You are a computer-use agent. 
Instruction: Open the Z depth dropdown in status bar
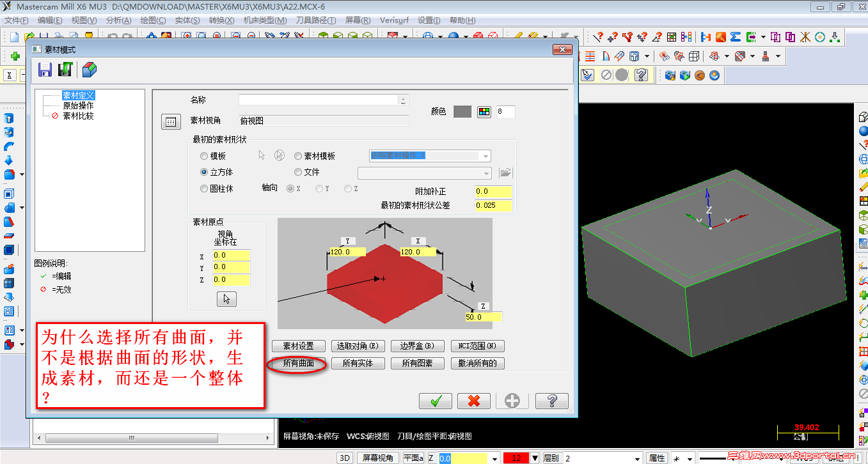click(x=494, y=458)
